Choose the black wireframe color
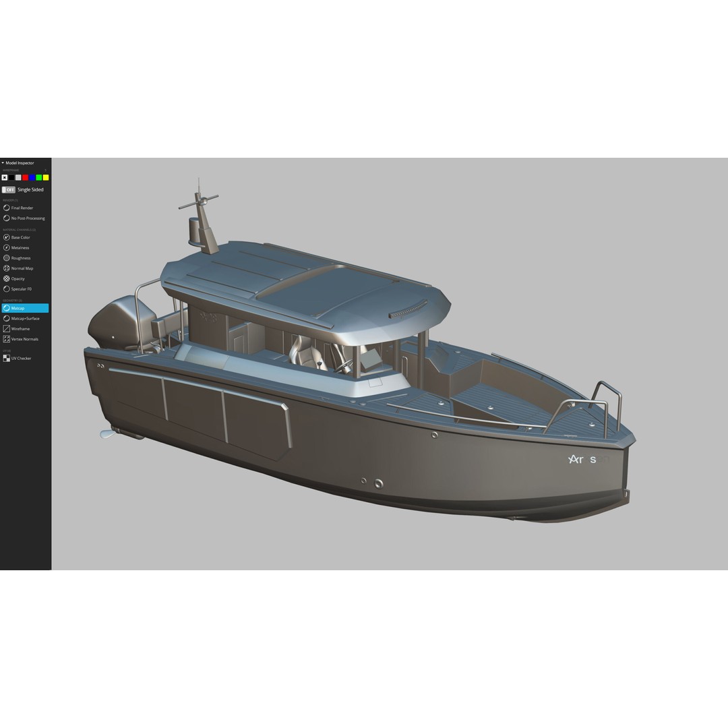The height and width of the screenshot is (728, 728). [11, 177]
